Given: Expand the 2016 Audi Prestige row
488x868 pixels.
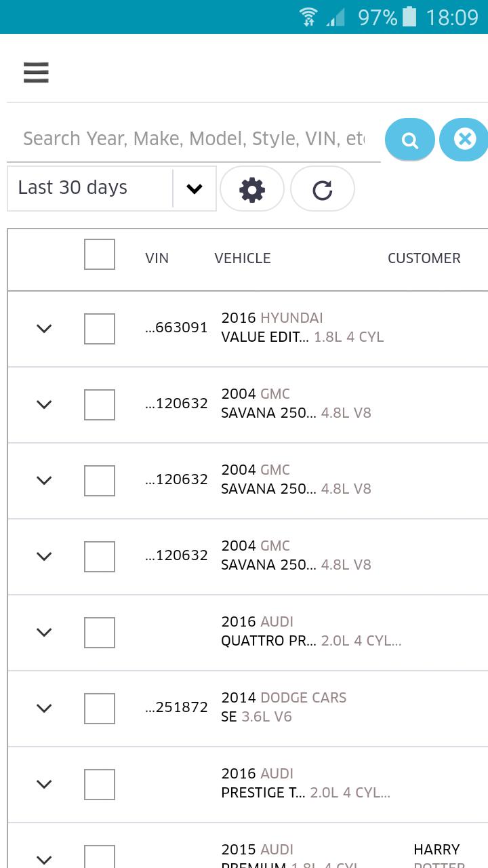Looking at the screenshot, I should pos(44,785).
